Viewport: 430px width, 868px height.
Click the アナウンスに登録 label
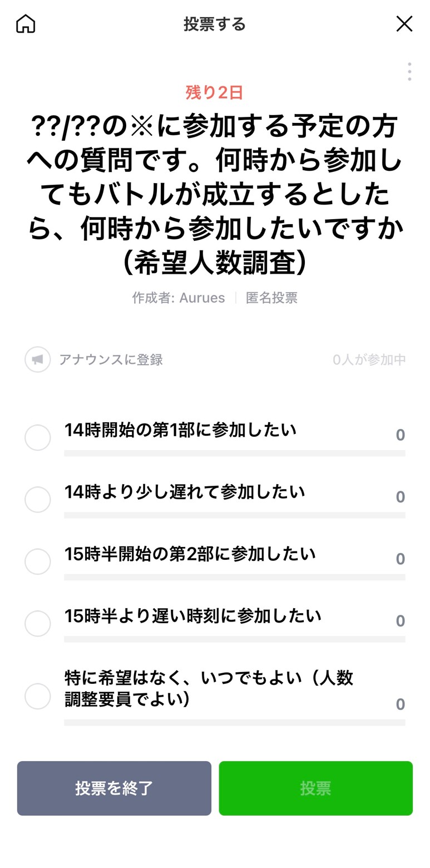(111, 359)
